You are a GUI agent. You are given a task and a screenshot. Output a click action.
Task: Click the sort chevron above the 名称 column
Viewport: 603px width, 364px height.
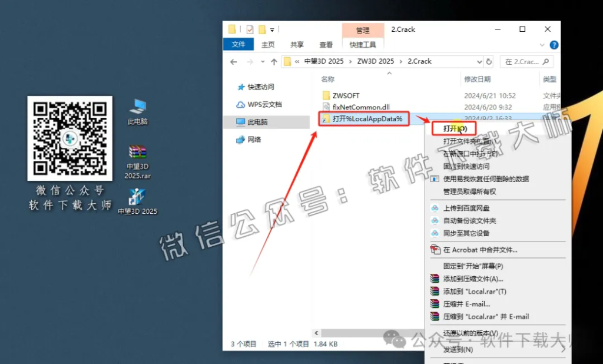coord(389,73)
